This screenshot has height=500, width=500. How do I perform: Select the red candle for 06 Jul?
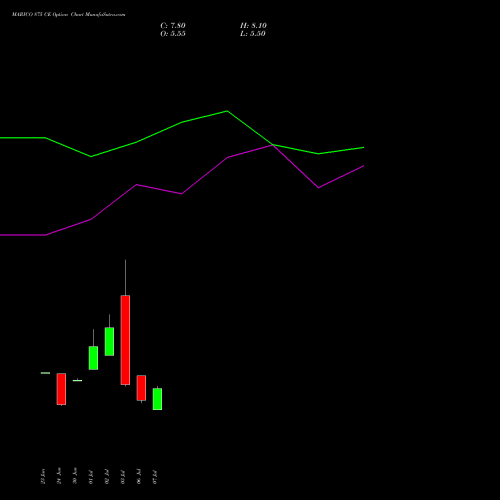[141, 388]
